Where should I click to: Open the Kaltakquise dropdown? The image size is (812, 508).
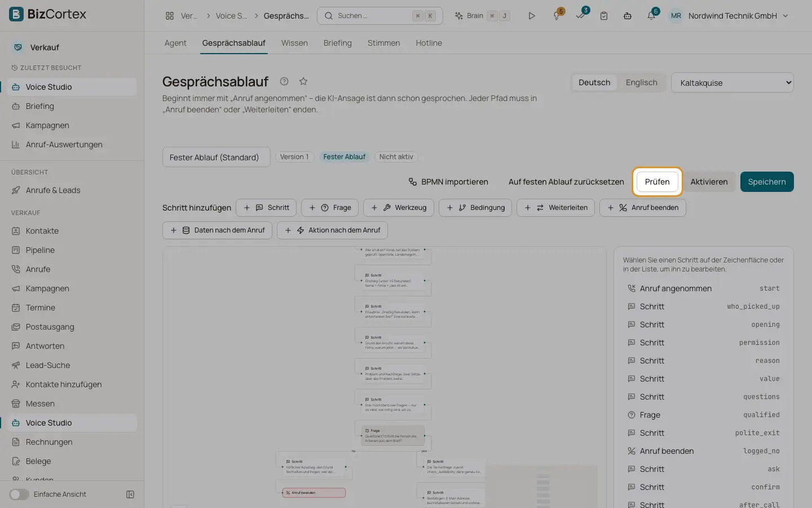point(732,83)
